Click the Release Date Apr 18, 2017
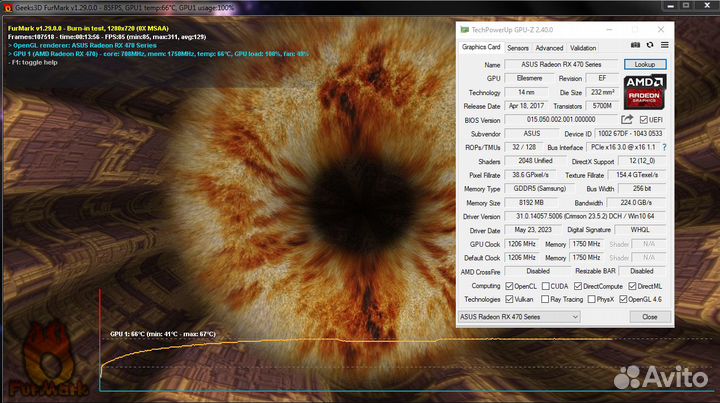Image resolution: width=720 pixels, height=403 pixels. pyautogui.click(x=526, y=106)
